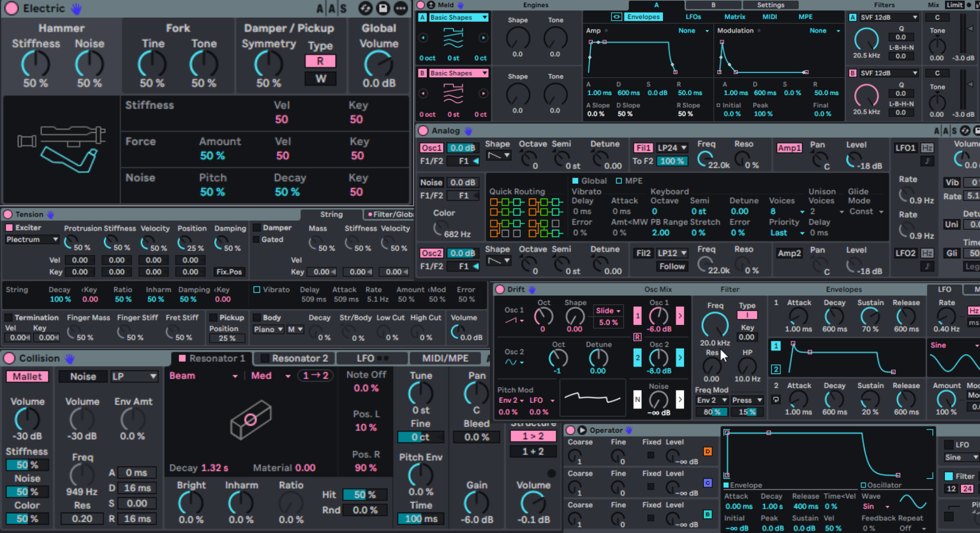Select Operator oscillator B

708,514
